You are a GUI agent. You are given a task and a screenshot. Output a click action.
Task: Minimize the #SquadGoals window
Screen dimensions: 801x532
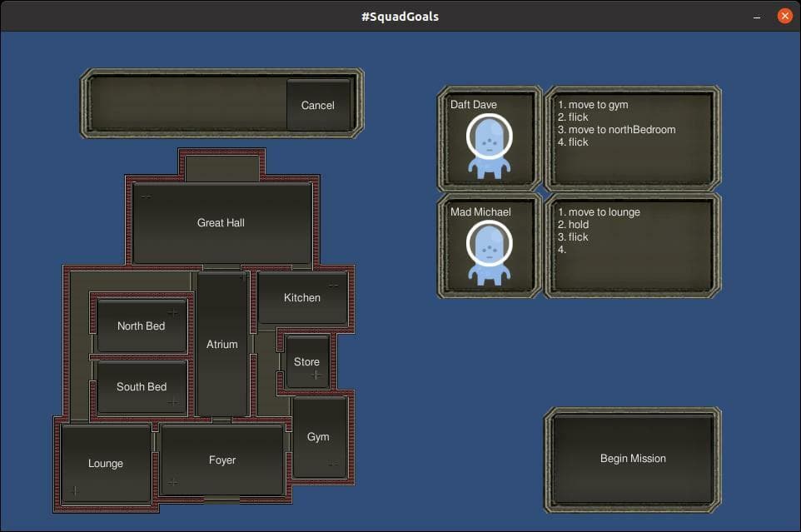[x=757, y=17]
